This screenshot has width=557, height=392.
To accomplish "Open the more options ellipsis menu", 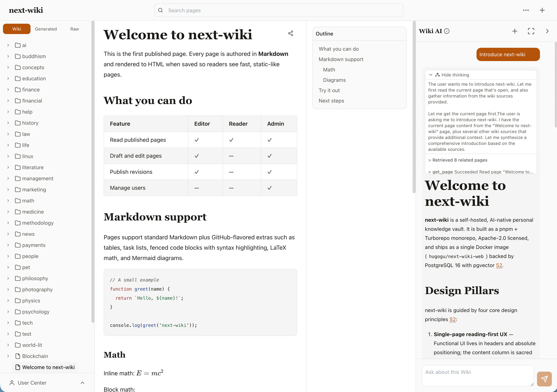I will coord(526,10).
